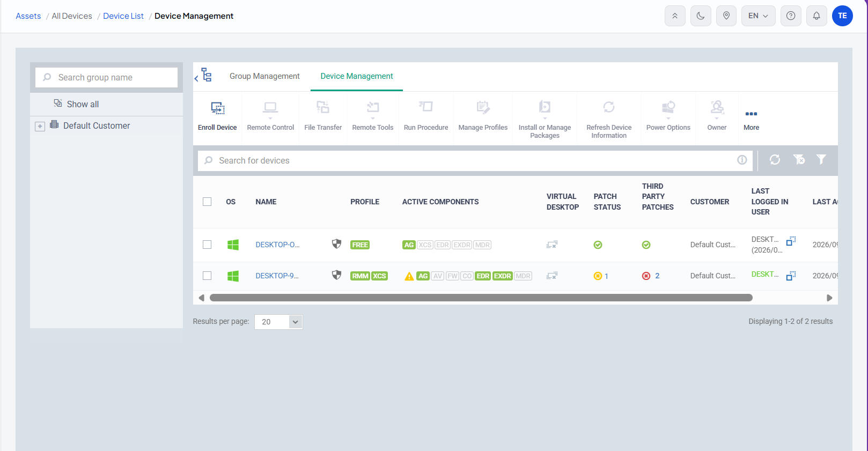This screenshot has height=451, width=868.
Task: Click the location pin icon
Action: (726, 16)
